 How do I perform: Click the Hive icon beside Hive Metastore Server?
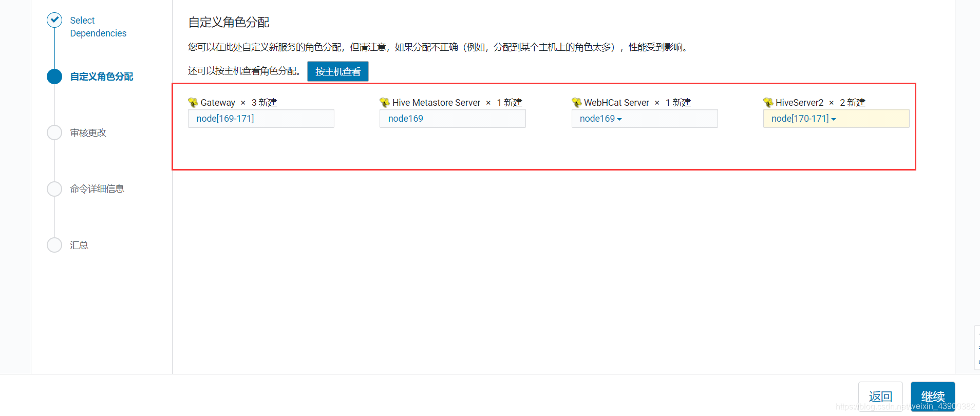pyautogui.click(x=385, y=102)
